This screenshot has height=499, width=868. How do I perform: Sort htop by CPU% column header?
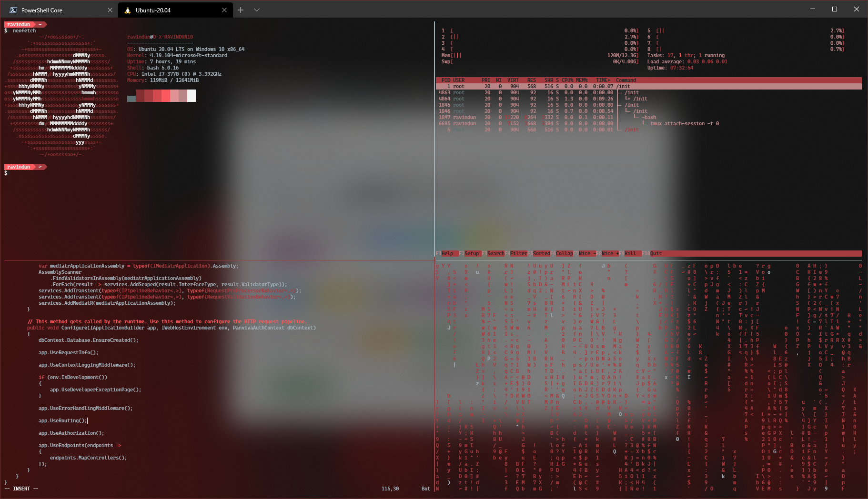click(x=567, y=80)
